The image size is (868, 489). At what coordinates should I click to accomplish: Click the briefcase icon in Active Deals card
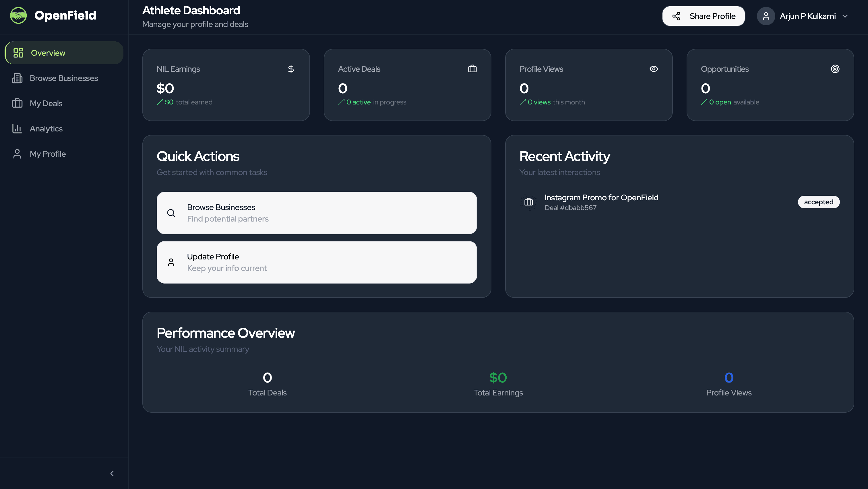click(x=472, y=69)
